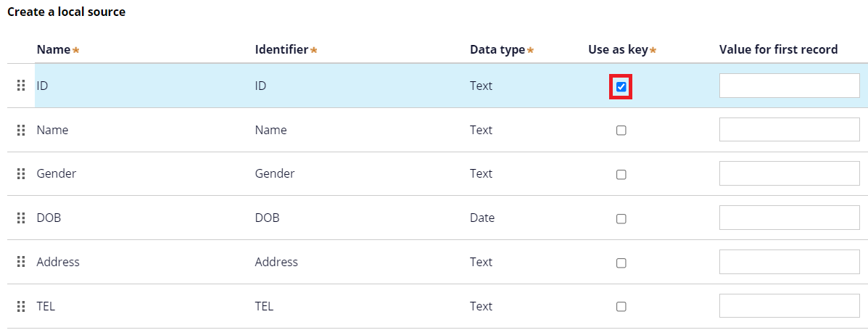Click first record value box for Gender
Viewport: 868px width, 330px height.
coord(790,173)
